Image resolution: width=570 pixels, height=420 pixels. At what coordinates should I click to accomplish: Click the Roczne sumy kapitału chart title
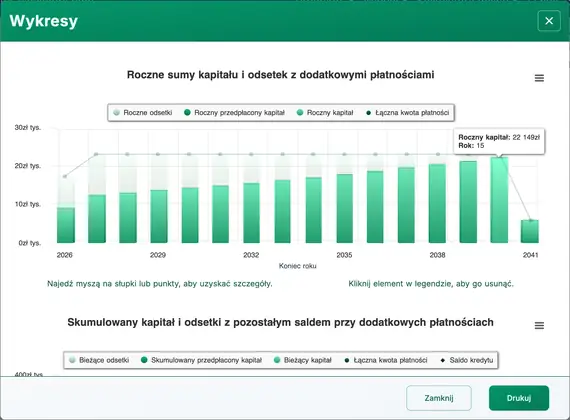[x=280, y=75]
